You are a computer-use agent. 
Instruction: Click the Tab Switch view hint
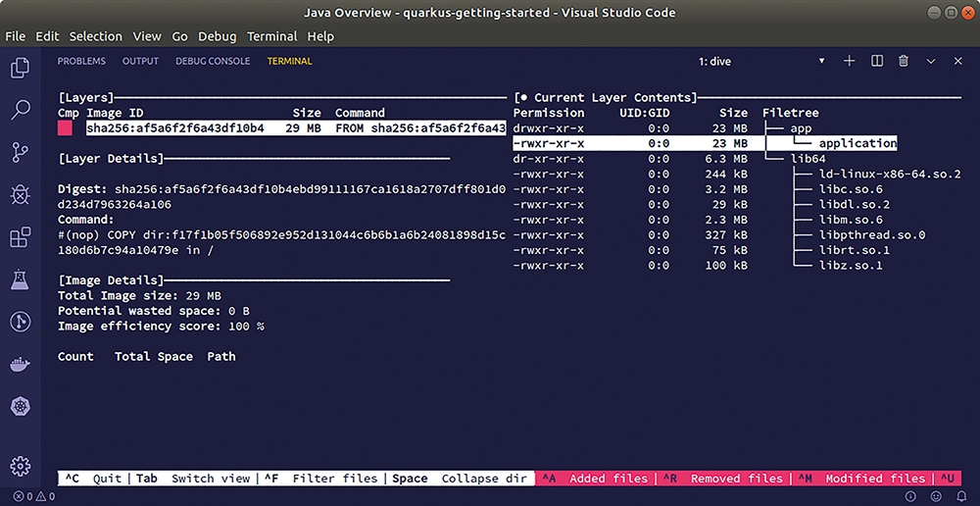pos(192,479)
